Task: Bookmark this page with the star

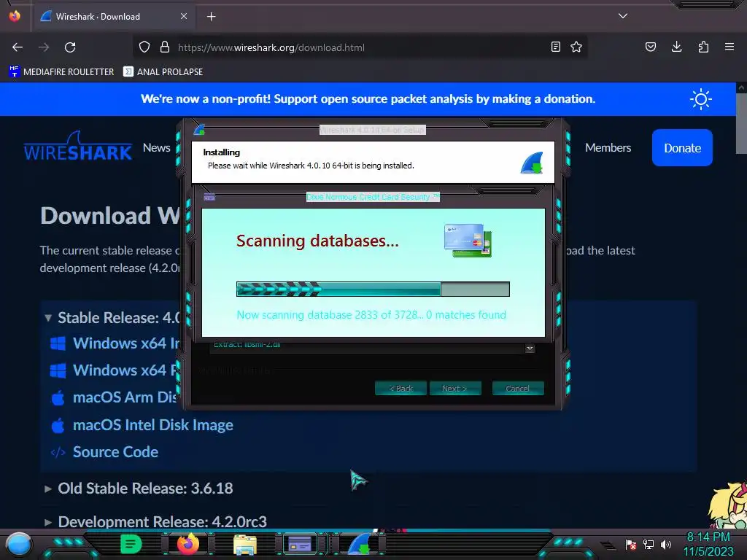Action: [576, 47]
